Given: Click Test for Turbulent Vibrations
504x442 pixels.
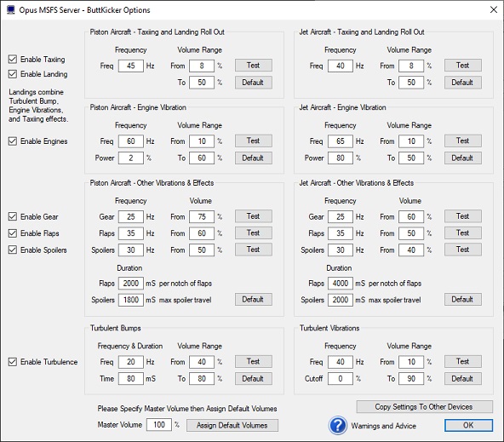Looking at the screenshot, I should tap(463, 361).
